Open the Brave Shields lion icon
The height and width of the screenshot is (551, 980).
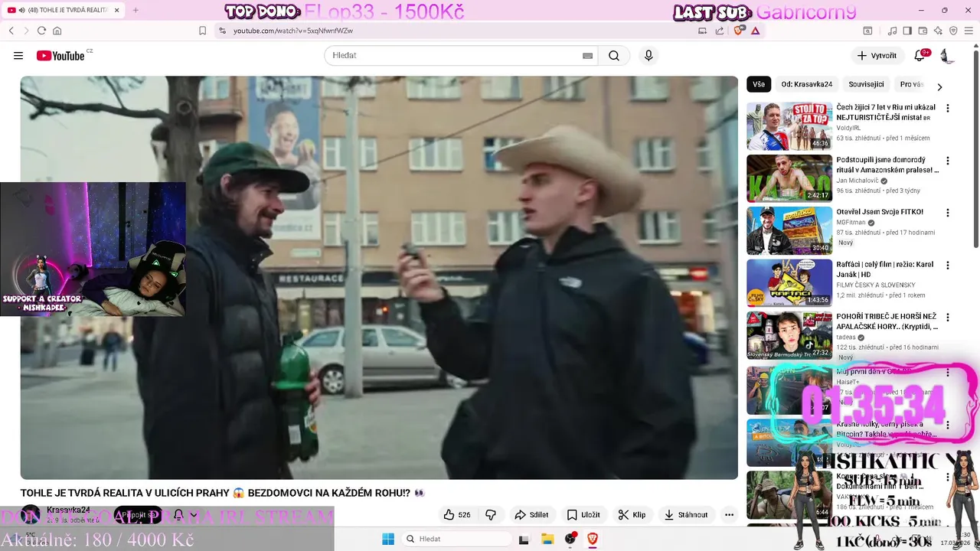tap(738, 31)
